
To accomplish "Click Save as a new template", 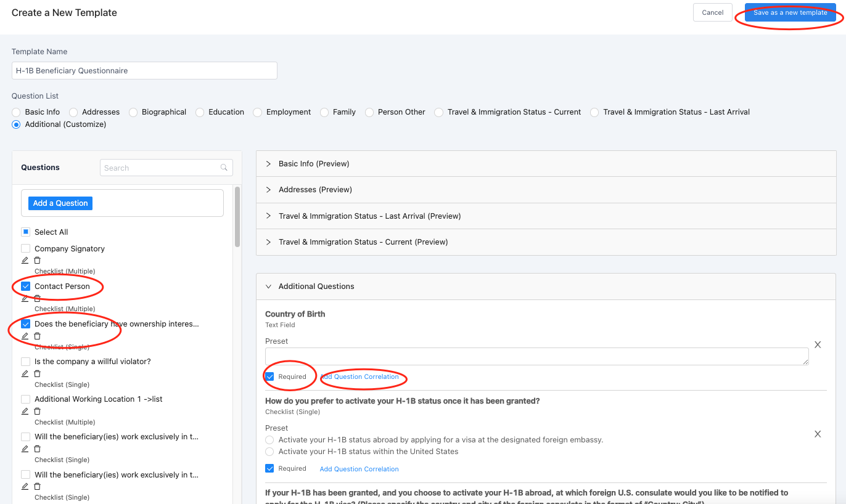I will click(x=790, y=12).
